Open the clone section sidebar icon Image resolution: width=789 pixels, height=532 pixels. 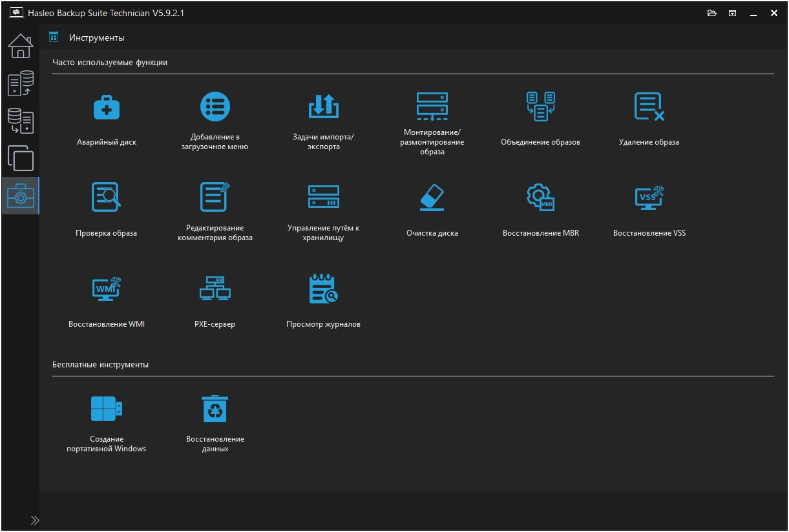pos(20,158)
